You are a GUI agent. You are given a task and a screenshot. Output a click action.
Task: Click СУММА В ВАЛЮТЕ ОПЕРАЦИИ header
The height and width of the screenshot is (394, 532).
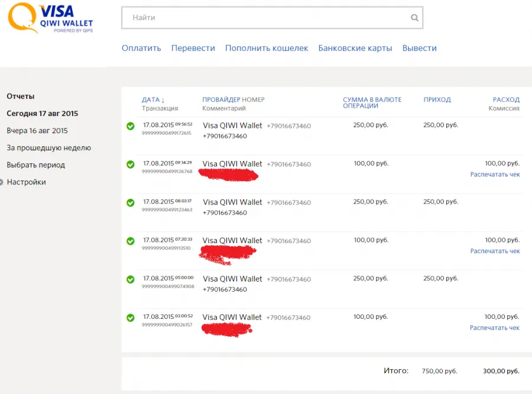372,102
